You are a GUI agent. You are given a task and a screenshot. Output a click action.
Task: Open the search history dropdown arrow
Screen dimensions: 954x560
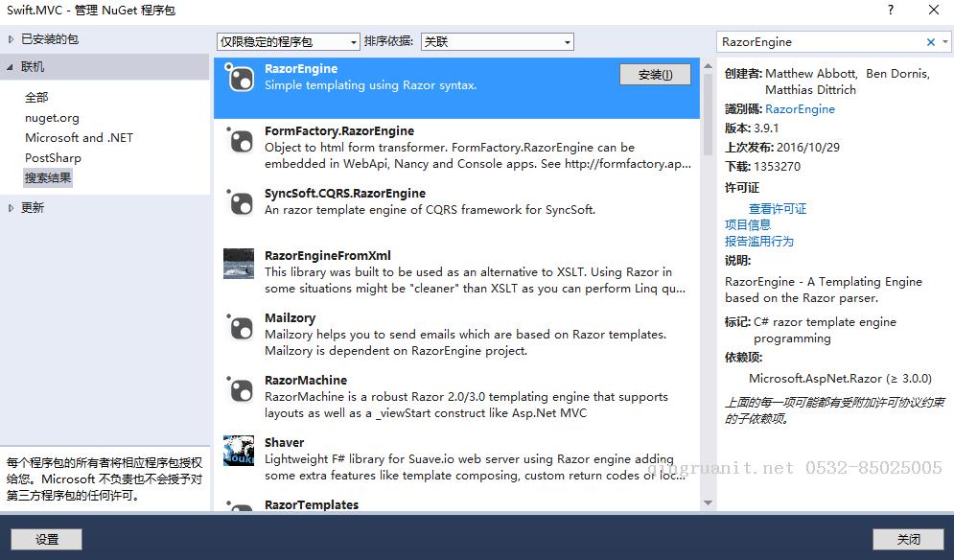pos(944,41)
